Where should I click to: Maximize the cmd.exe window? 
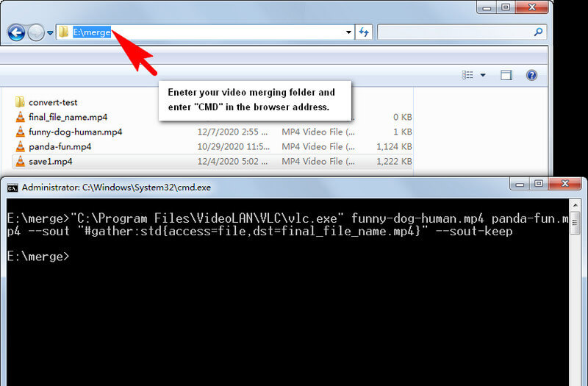click(x=539, y=183)
